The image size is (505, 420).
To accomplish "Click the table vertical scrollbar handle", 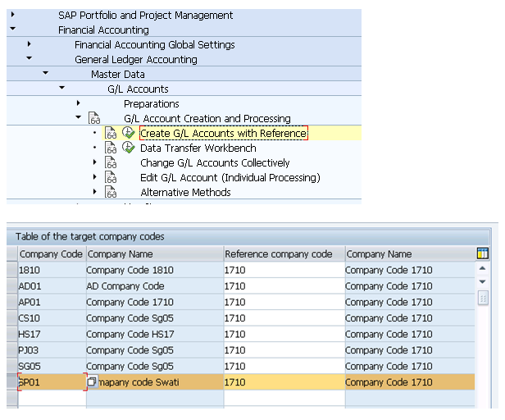I will (483, 298).
